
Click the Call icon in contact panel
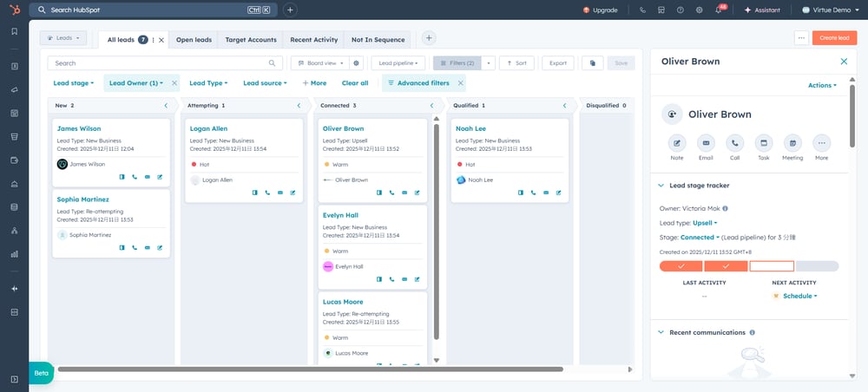(735, 143)
